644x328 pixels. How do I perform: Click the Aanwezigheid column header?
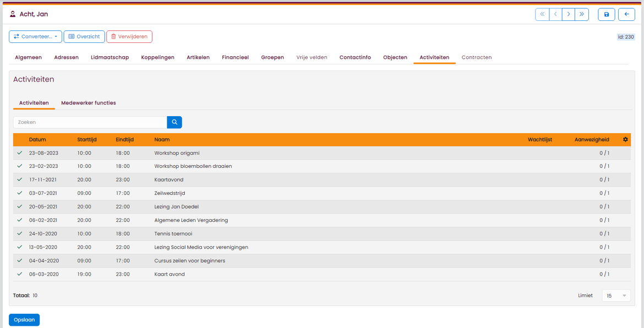tap(592, 140)
